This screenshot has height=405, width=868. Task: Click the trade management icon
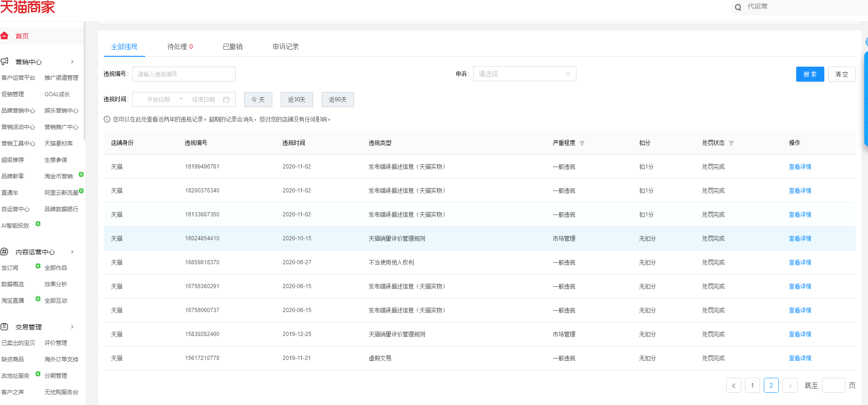4,327
